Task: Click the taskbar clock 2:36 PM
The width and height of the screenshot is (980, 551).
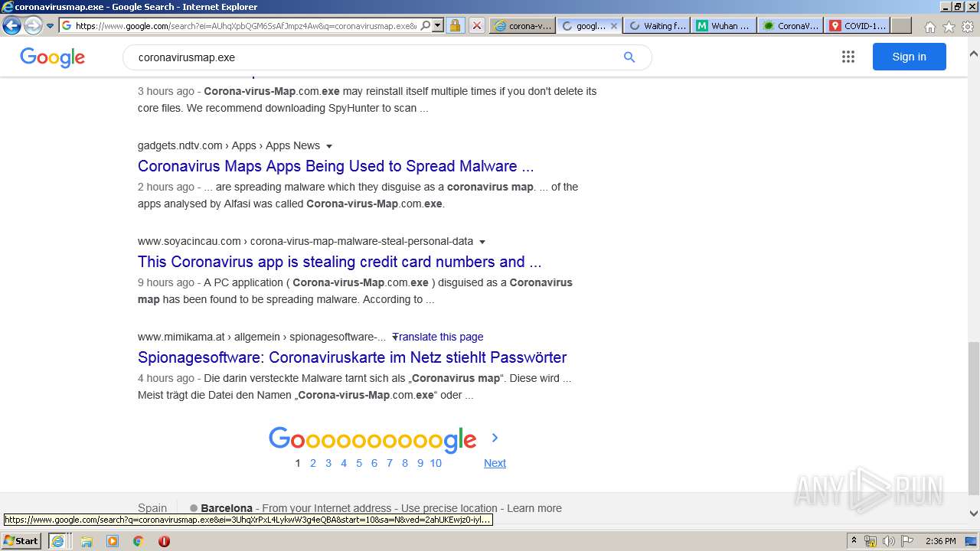Action: [x=940, y=541]
